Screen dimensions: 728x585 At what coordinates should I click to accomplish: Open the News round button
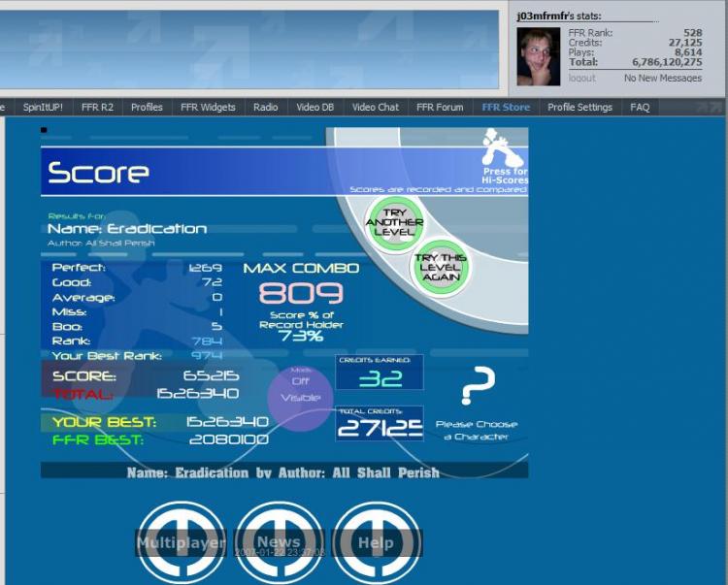pos(279,542)
